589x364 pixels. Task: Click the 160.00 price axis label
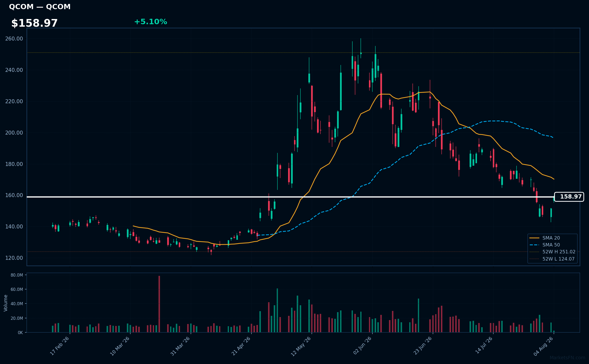[14, 195]
